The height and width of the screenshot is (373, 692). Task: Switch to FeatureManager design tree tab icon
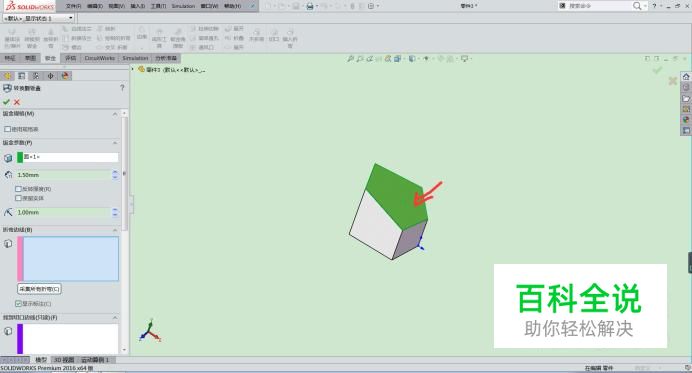[7, 76]
